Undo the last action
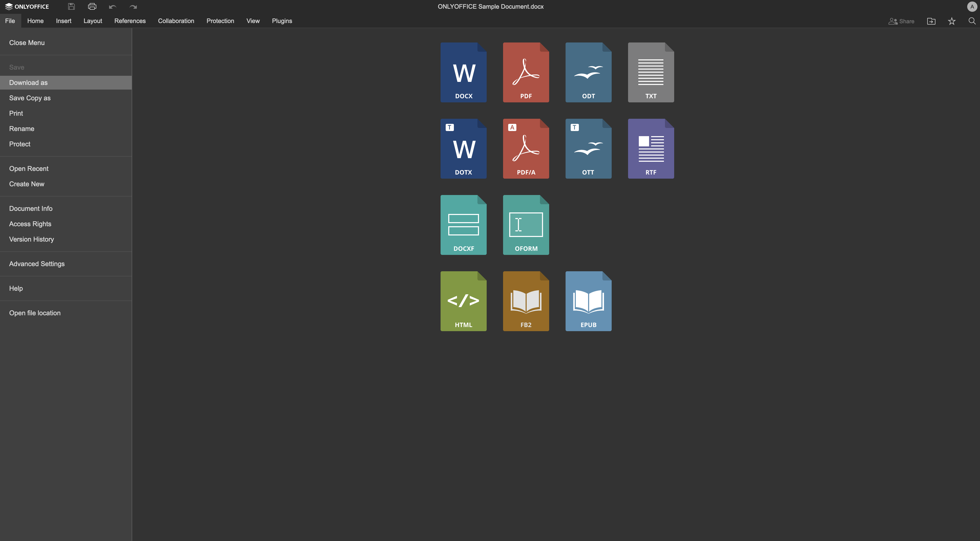Viewport: 980px width, 541px height. [113, 6]
